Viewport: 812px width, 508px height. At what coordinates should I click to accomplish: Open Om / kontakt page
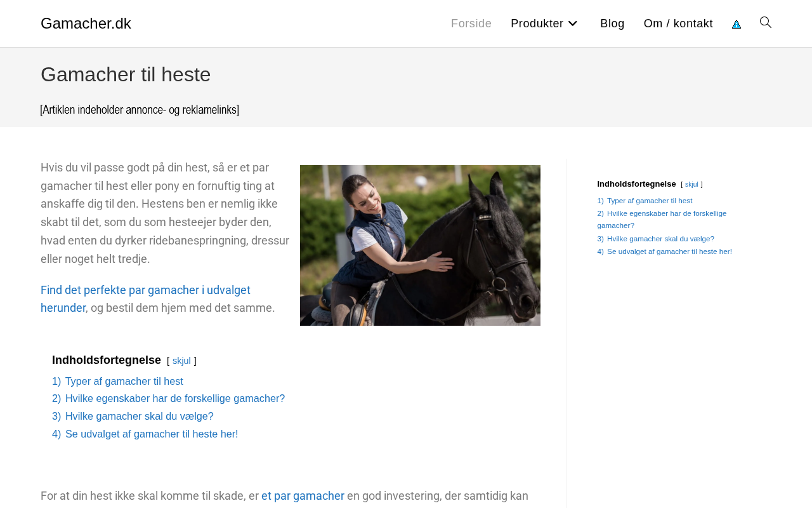[678, 23]
